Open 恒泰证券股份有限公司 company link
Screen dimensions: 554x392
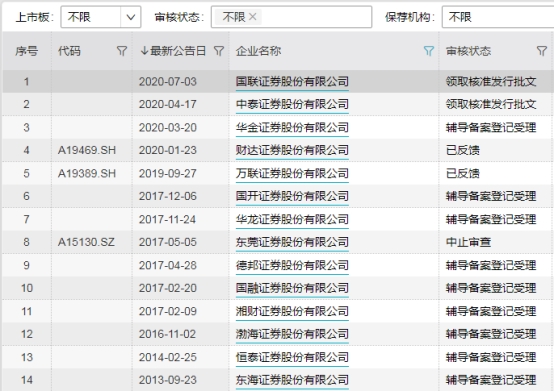pyautogui.click(x=292, y=357)
